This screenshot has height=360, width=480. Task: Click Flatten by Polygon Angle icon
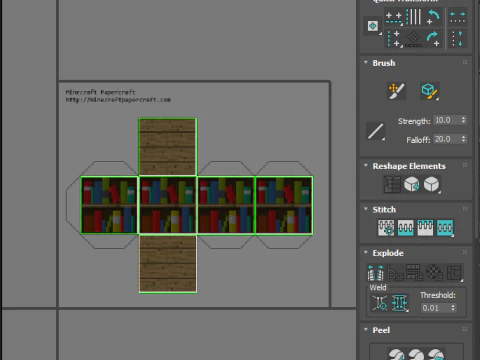pyautogui.click(x=395, y=273)
